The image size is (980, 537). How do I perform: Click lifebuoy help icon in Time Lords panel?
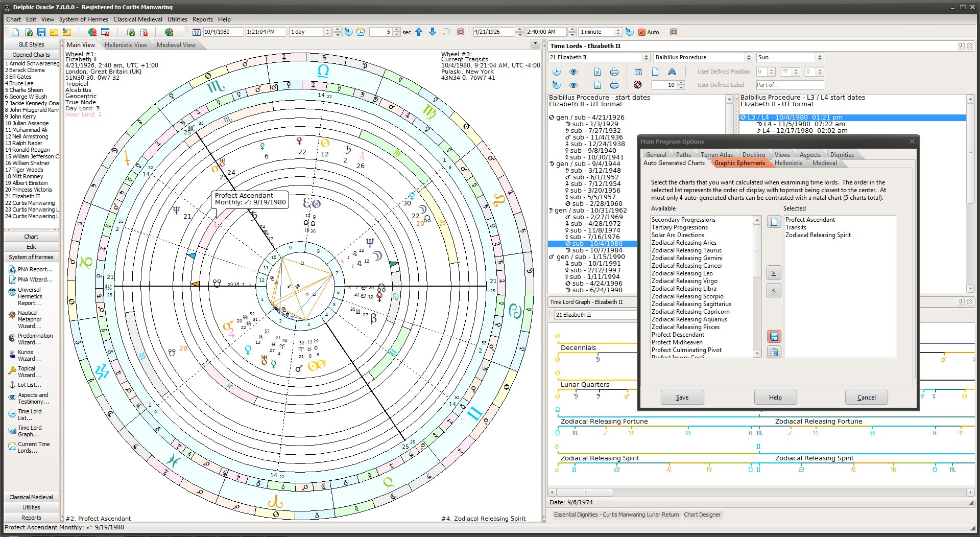[637, 85]
